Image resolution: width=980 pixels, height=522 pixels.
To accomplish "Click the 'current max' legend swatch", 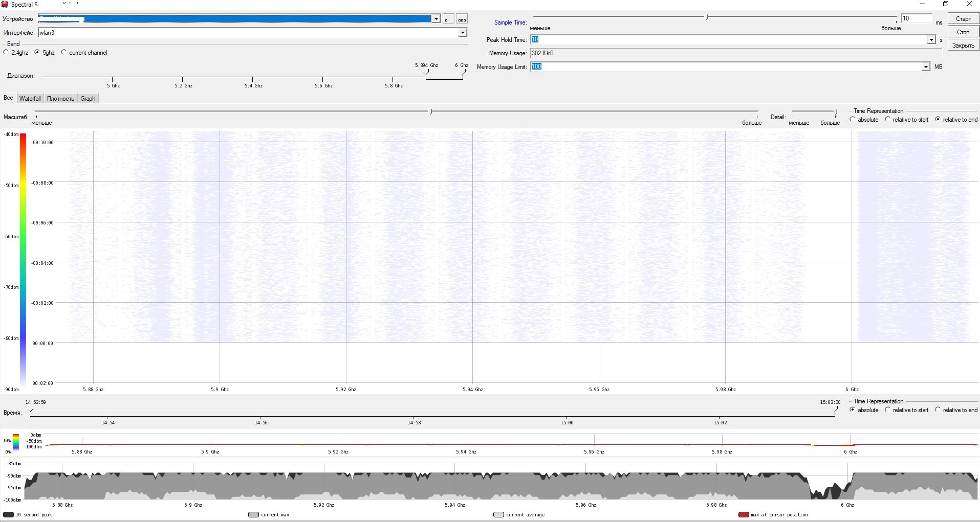I will point(253,515).
